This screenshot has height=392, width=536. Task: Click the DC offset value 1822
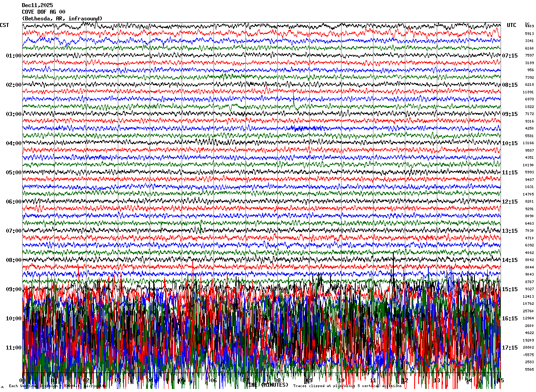[529, 107]
